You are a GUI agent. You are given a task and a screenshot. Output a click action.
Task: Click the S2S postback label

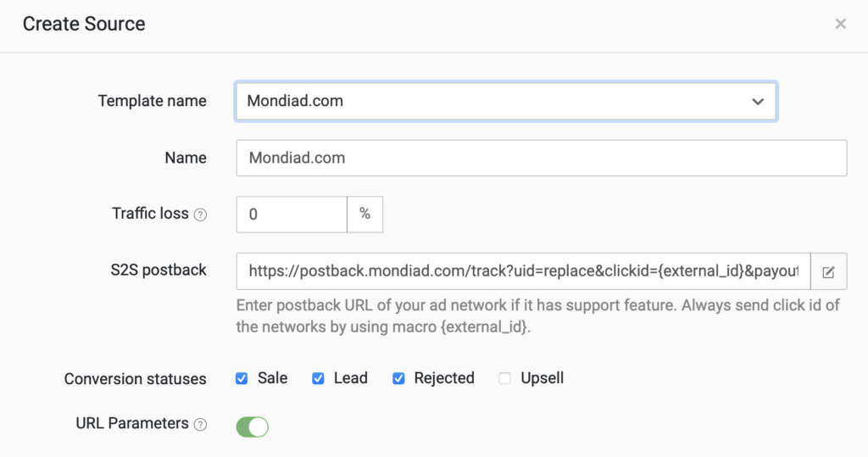(x=159, y=270)
